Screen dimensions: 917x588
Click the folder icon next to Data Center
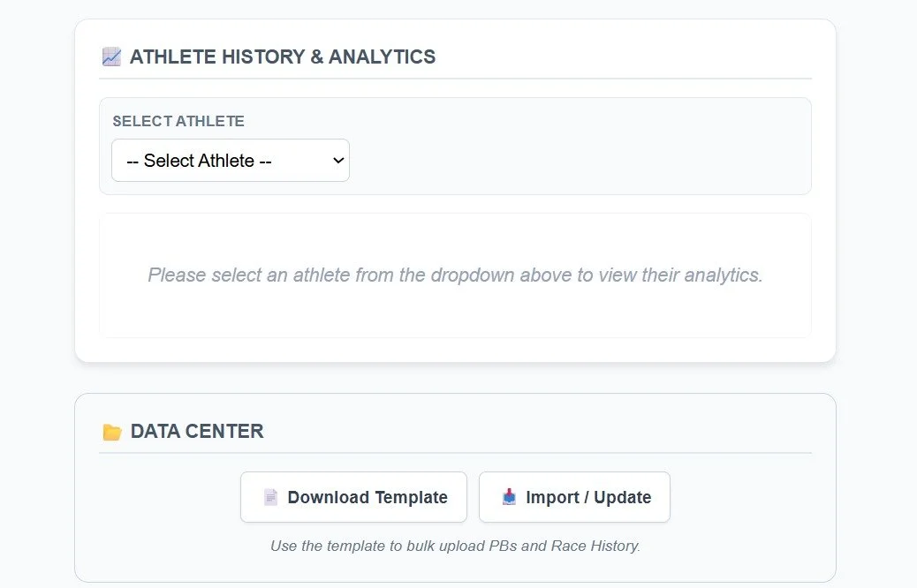112,432
